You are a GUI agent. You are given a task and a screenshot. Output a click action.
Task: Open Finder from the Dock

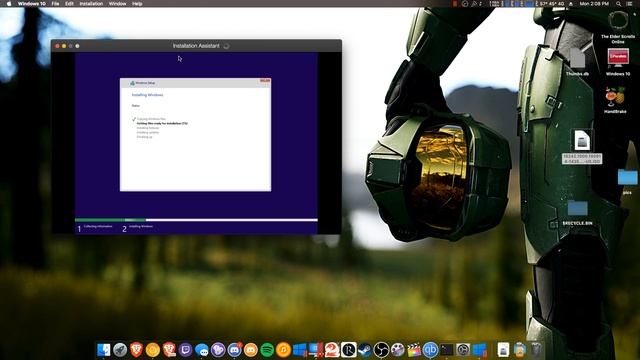click(x=104, y=350)
